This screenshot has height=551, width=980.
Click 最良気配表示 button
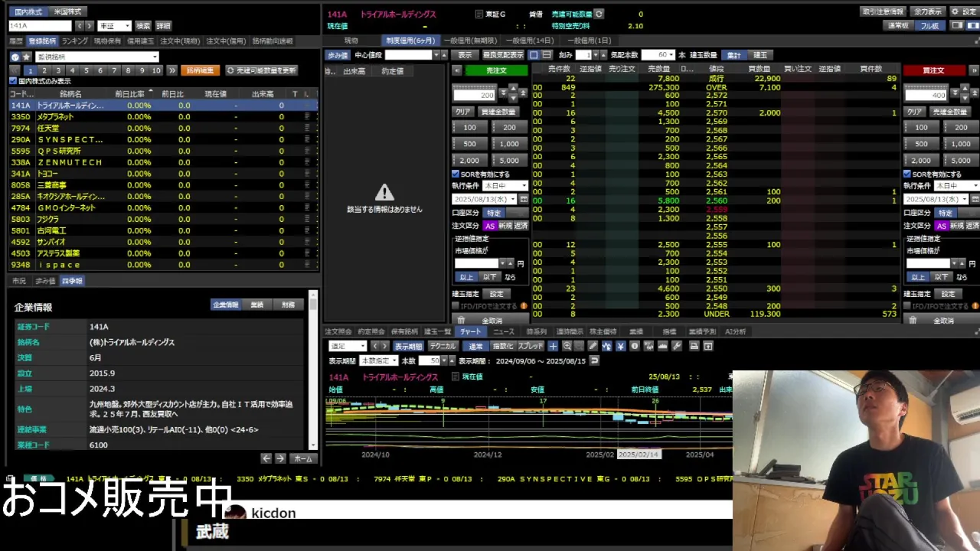point(502,55)
